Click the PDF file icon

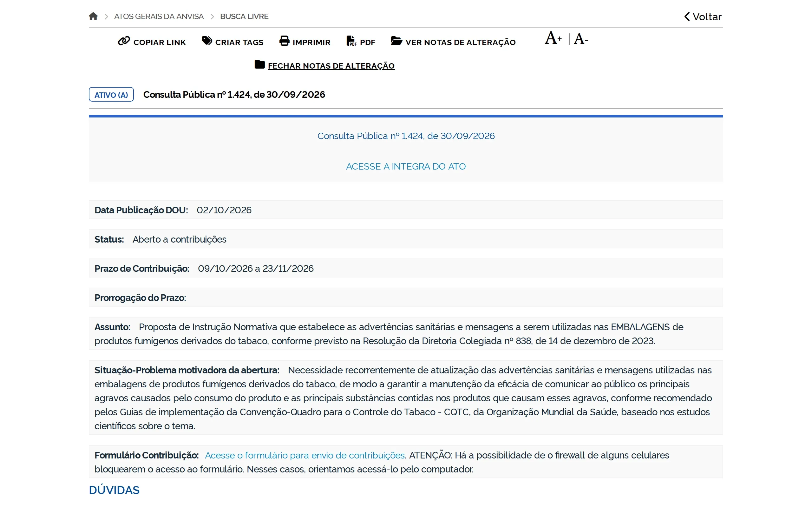(x=351, y=41)
